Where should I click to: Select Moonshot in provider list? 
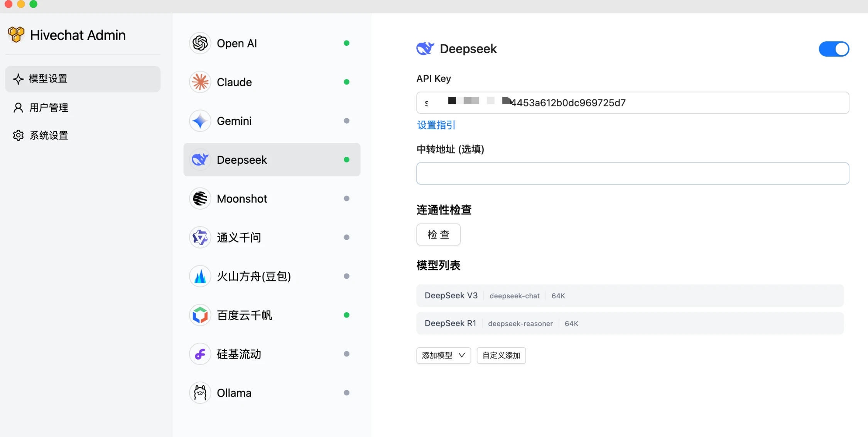click(x=272, y=198)
